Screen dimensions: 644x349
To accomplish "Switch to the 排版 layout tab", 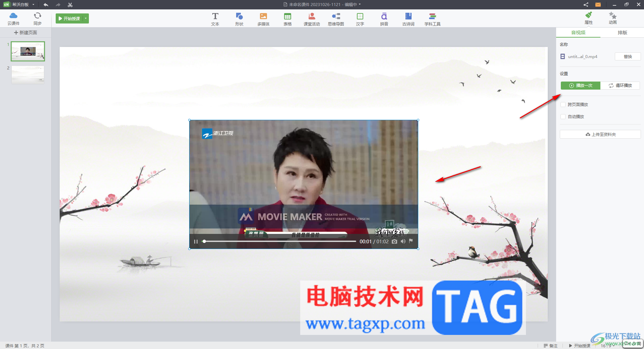I will tap(623, 33).
